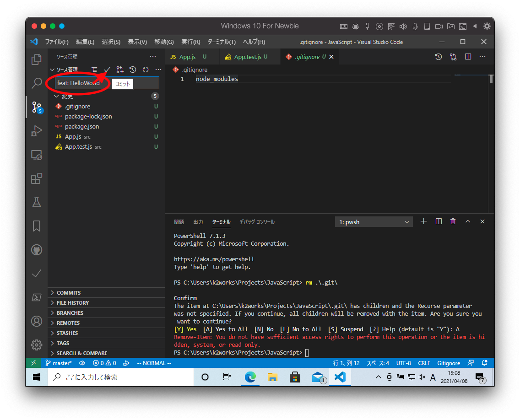Click the commit checkmark in source control
This screenshot has height=420, width=520.
coord(107,70)
